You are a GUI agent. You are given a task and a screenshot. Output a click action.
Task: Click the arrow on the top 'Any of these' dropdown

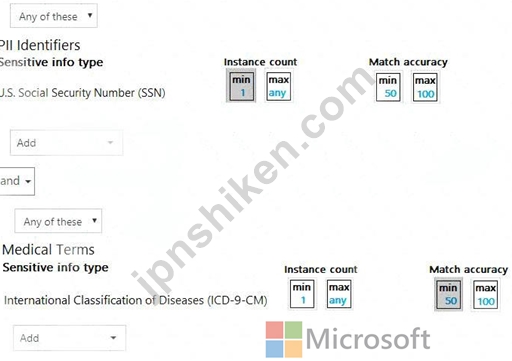(90, 15)
